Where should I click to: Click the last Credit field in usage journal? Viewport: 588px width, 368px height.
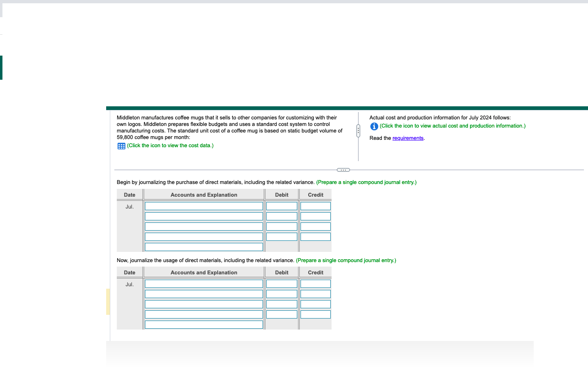tap(315, 314)
